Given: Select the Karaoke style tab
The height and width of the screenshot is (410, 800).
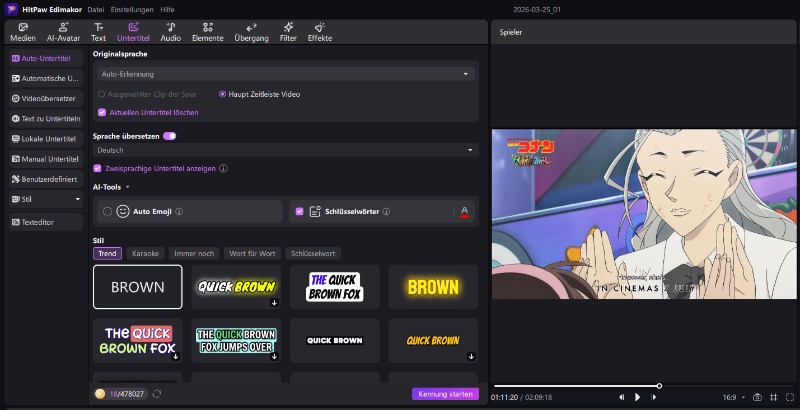Looking at the screenshot, I should [x=145, y=253].
